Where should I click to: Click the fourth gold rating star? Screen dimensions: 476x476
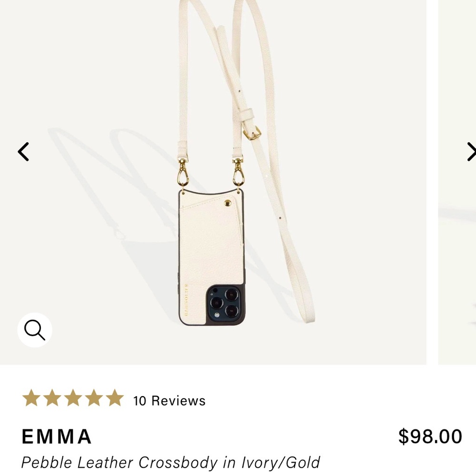point(94,398)
